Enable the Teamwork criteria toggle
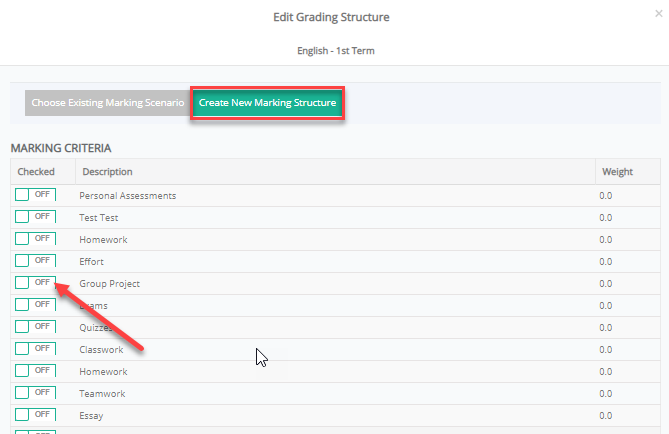The width and height of the screenshot is (669, 434). tap(35, 392)
